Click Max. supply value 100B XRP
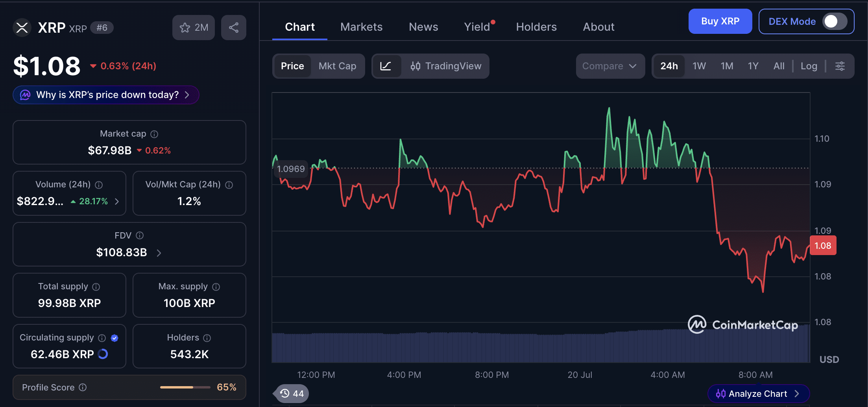 (x=189, y=303)
